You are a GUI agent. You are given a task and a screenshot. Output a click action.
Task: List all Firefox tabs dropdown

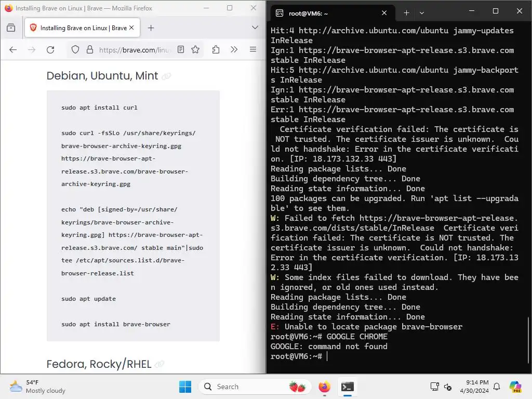255,28
